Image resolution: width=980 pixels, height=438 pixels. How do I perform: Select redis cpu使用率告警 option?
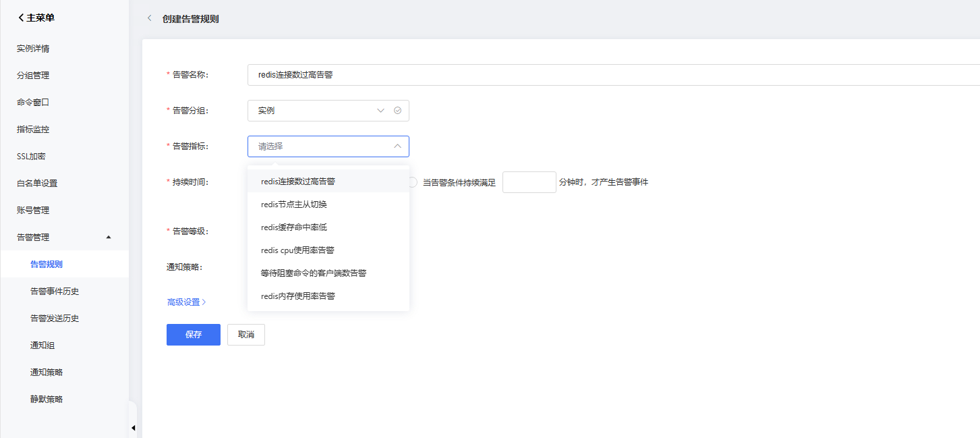click(328, 250)
